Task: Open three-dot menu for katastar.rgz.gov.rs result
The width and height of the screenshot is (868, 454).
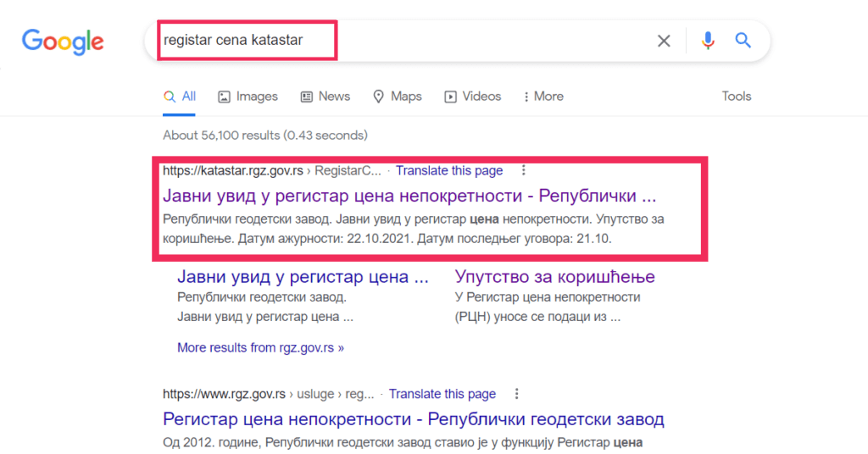Action: [523, 170]
